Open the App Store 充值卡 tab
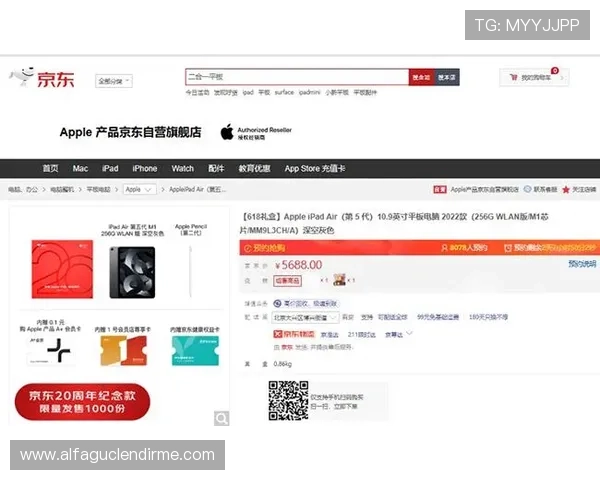Viewport: 600px width, 480px height. pos(315,168)
